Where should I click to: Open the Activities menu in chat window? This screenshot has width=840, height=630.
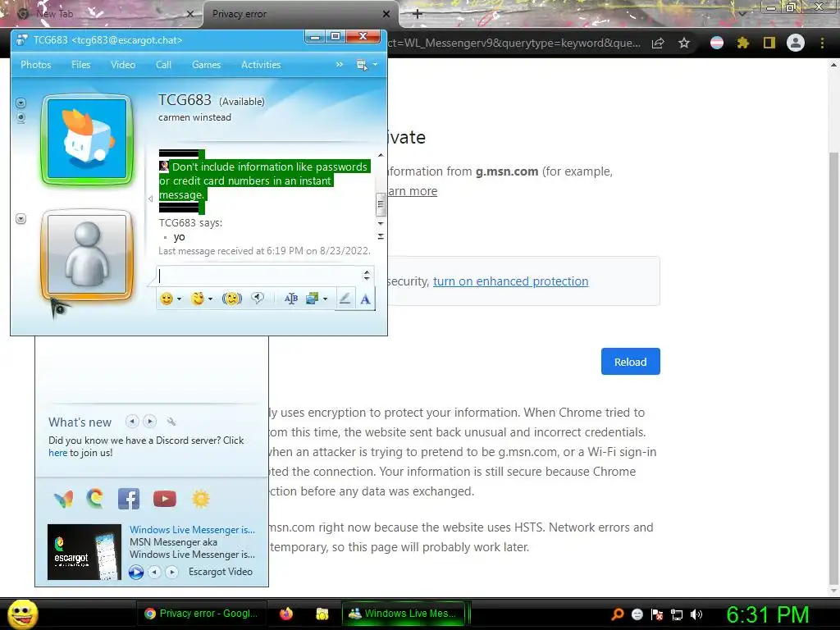pyautogui.click(x=261, y=65)
